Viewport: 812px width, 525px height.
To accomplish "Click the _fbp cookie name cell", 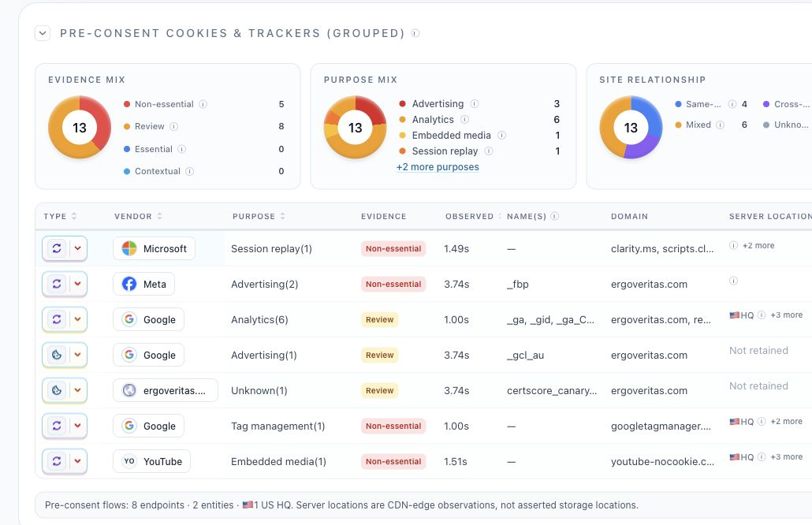I will [518, 285].
